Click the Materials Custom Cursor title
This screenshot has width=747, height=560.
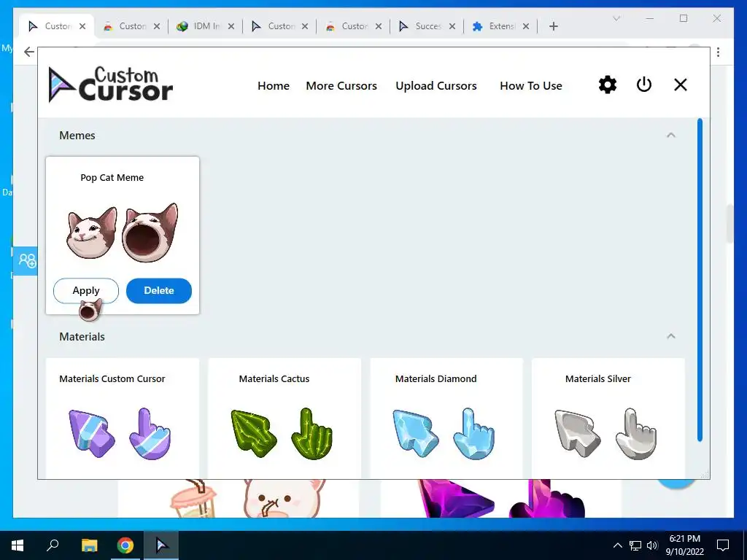(x=112, y=379)
